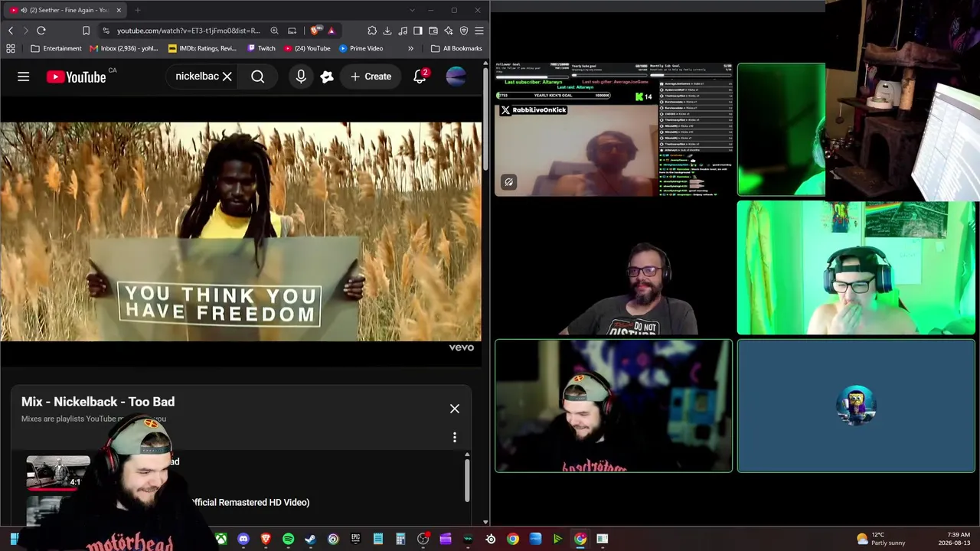Click the first playlist video thumbnail
980x551 pixels.
[58, 472]
